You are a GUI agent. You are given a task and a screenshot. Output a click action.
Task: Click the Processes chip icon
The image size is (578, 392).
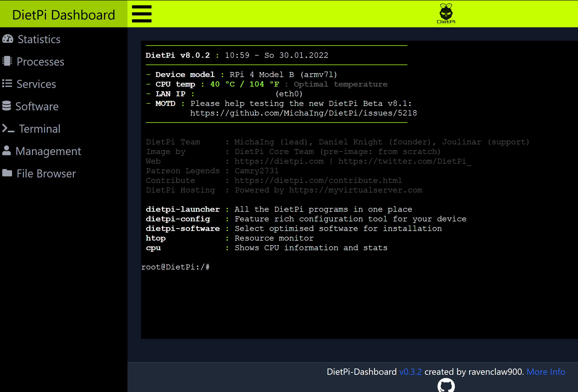pyautogui.click(x=7, y=61)
